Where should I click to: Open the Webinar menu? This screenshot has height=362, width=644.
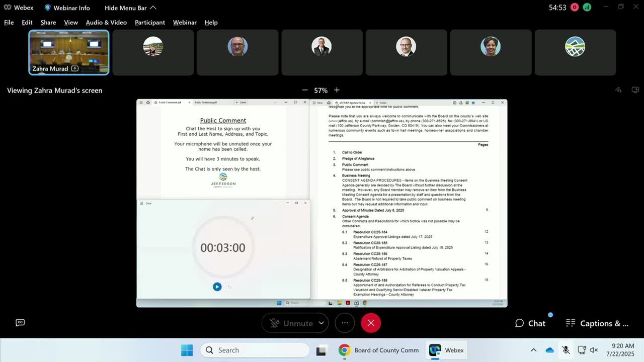pos(185,22)
